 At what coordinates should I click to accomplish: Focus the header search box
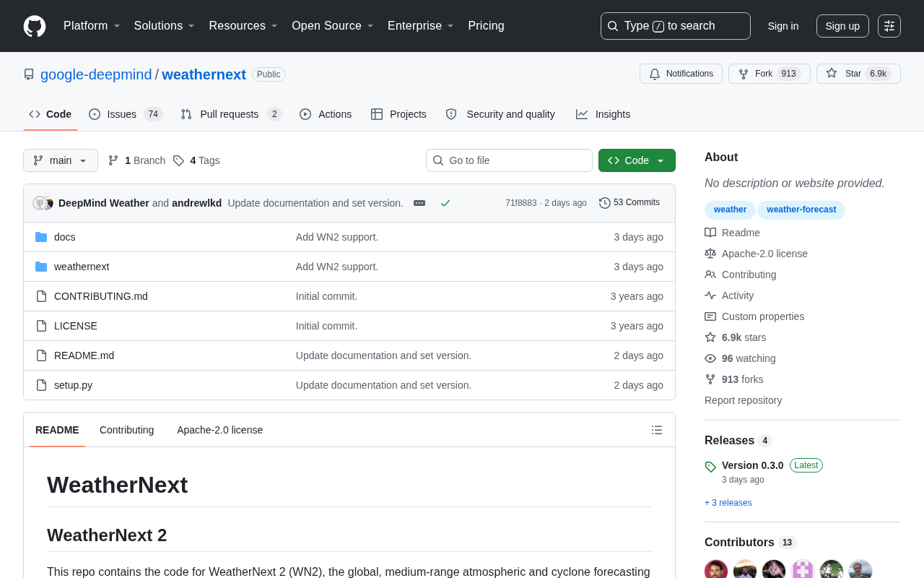click(x=676, y=26)
